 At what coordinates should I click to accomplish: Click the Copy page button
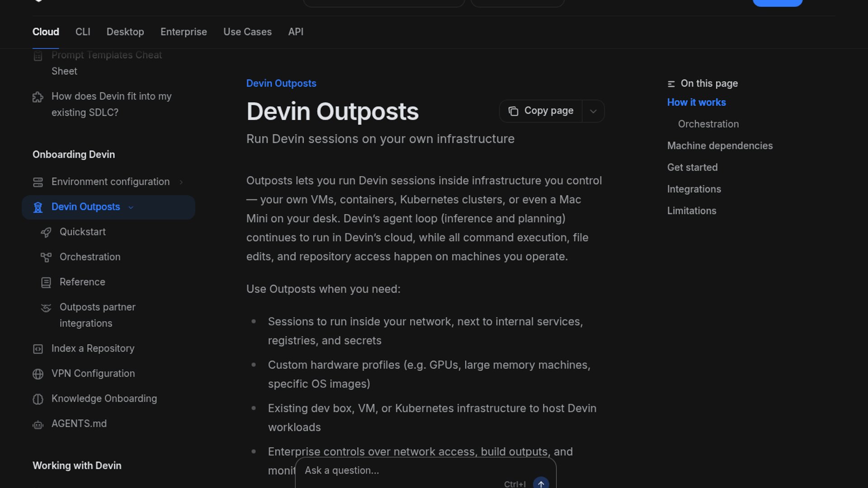tap(541, 111)
